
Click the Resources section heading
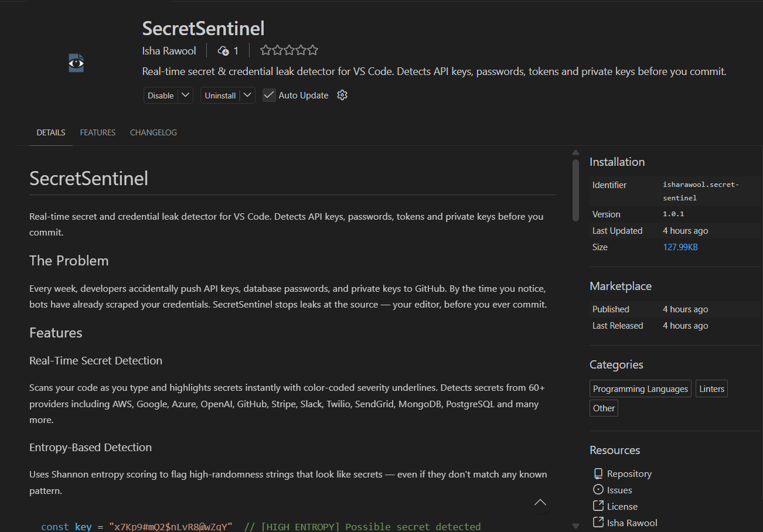(615, 451)
